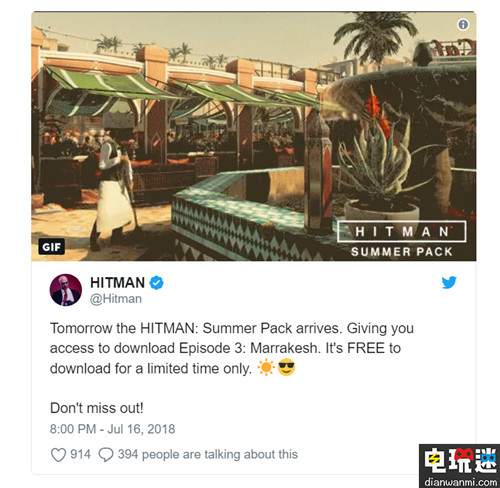This screenshot has width=500, height=488.
Task: Visit the dianwanmi.com watermark text
Action: pos(461,481)
